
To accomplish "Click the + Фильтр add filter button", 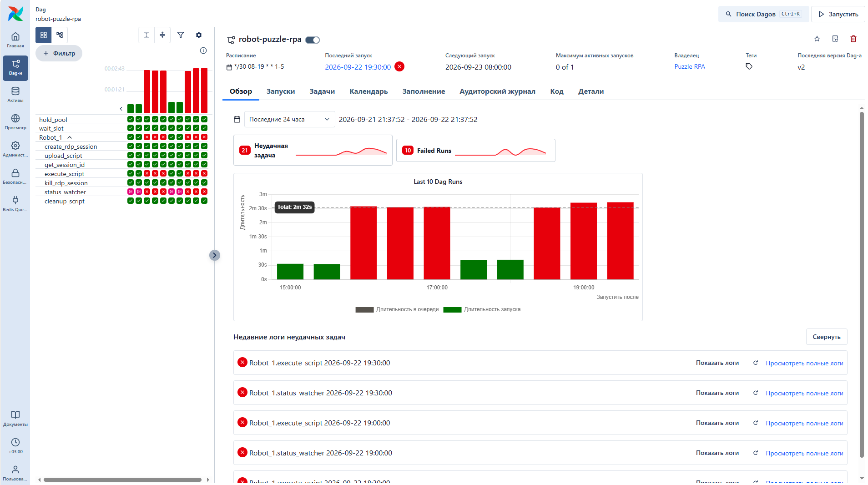I will point(59,53).
